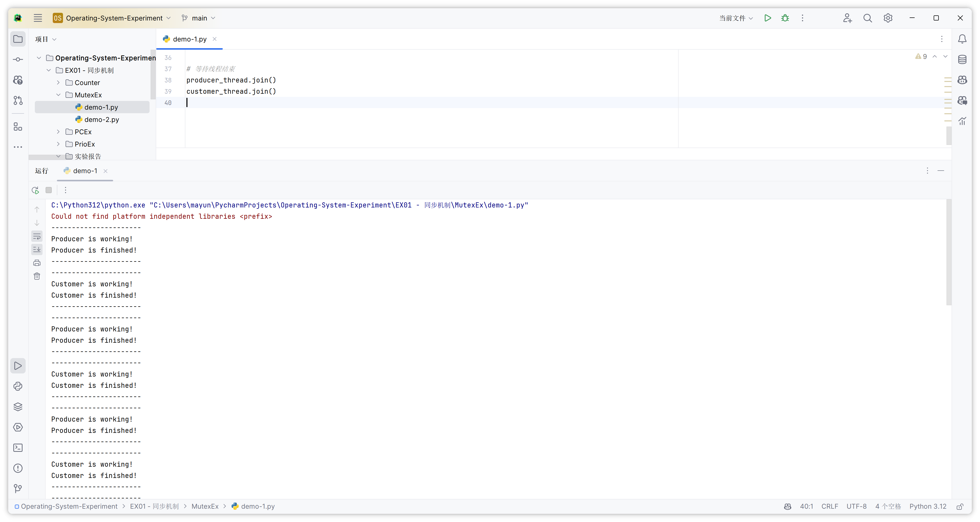Rerun demo-1 in the Run panel
Screen dimensions: 980x522
[35, 190]
